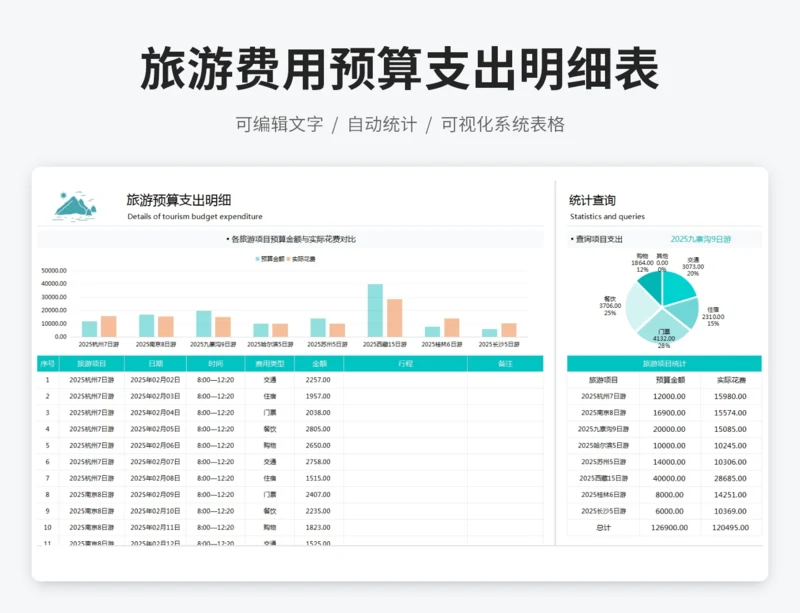Image resolution: width=800 pixels, height=613 pixels.
Task: Click the 备注 column header
Action: (x=505, y=364)
